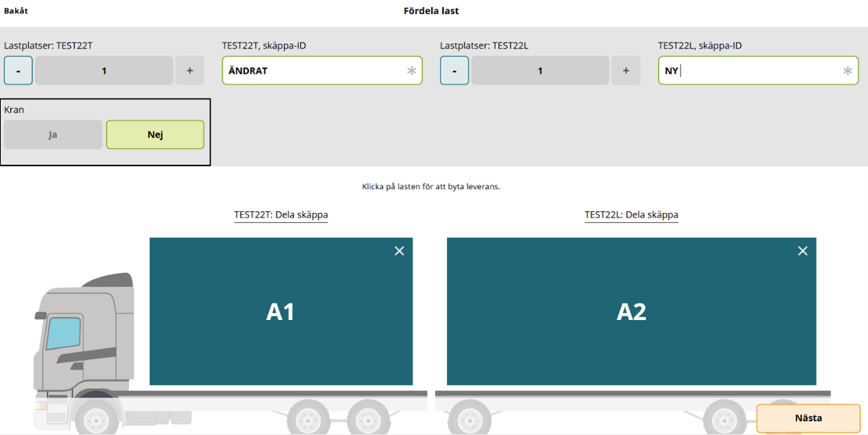Set Kran to Ja
868x435 pixels.
[x=53, y=135]
